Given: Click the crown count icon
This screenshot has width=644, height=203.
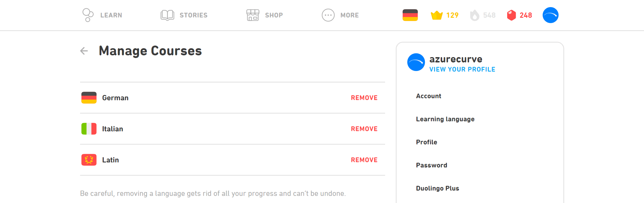Looking at the screenshot, I should [x=437, y=15].
